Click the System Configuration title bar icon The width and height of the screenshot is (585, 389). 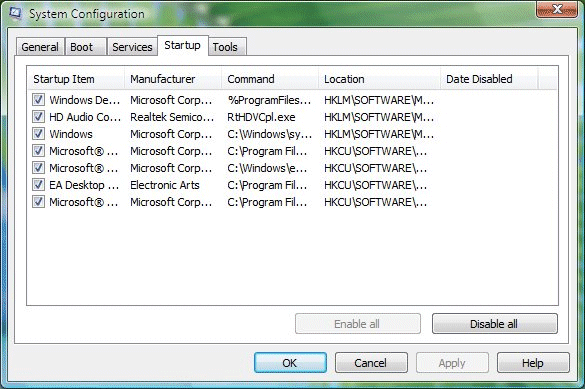click(x=16, y=13)
